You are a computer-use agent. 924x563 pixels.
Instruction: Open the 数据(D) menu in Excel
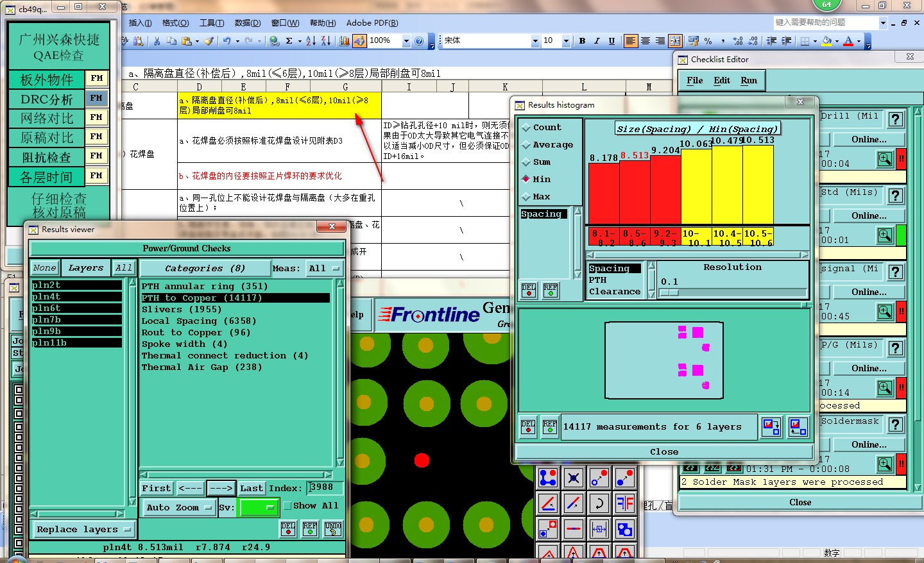click(248, 22)
